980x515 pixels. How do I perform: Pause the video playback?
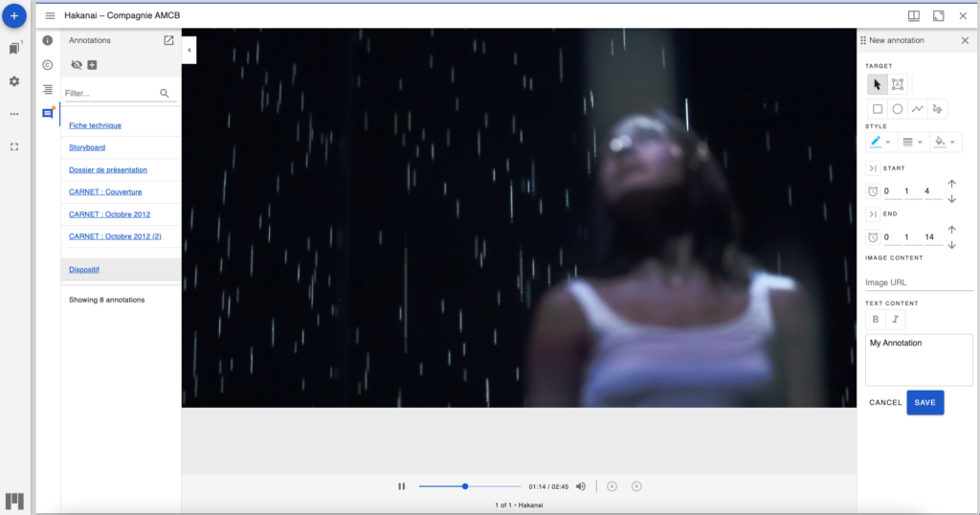pos(402,486)
